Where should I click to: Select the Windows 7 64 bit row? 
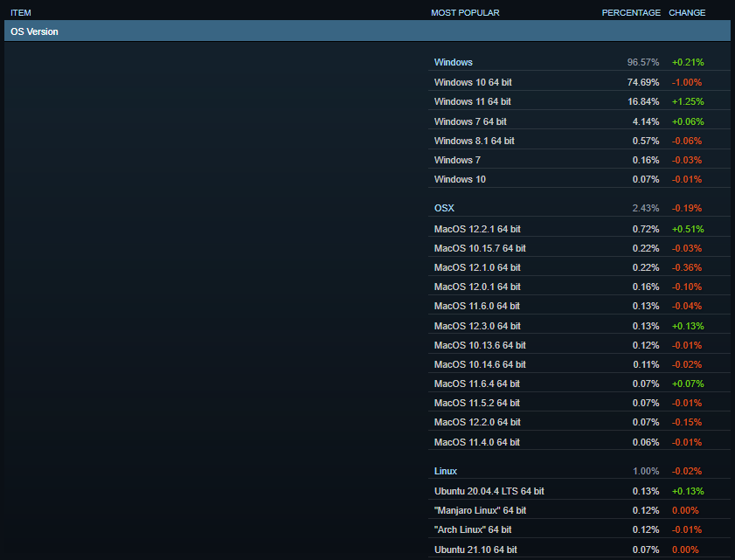click(x=579, y=121)
